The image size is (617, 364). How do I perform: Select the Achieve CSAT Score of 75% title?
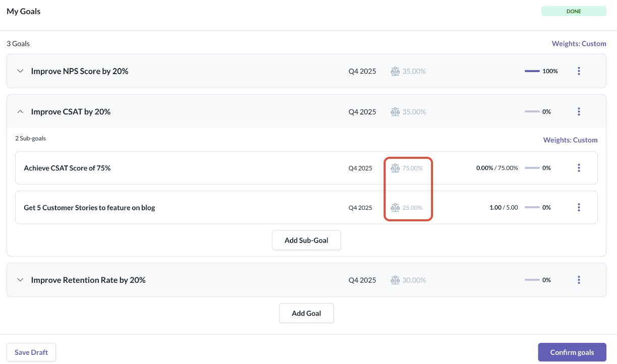pyautogui.click(x=67, y=168)
